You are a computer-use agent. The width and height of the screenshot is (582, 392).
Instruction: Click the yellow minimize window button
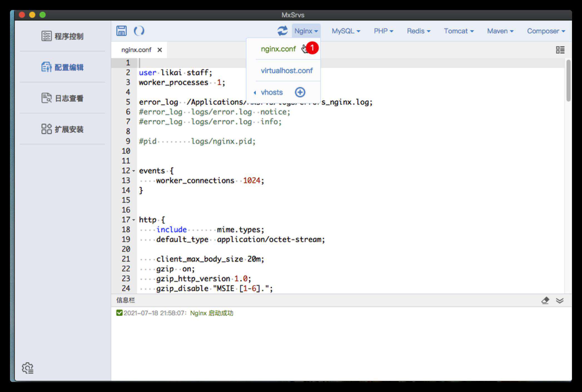coord(32,15)
